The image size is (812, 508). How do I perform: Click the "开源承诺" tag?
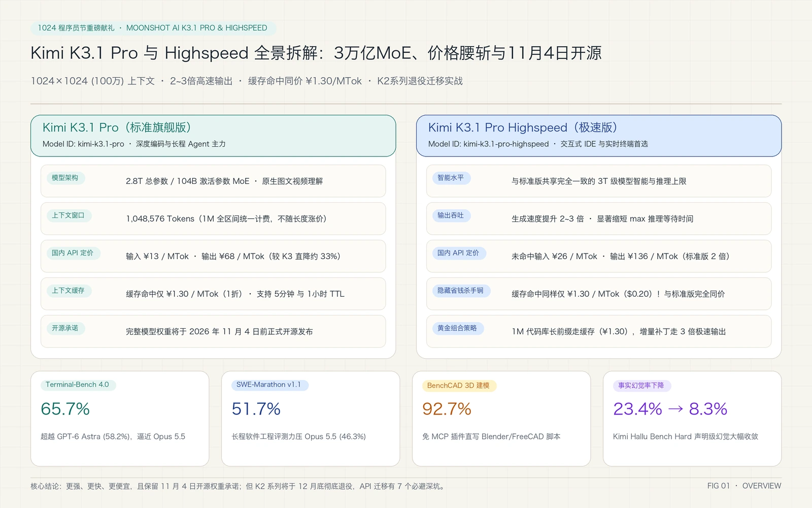(x=65, y=328)
